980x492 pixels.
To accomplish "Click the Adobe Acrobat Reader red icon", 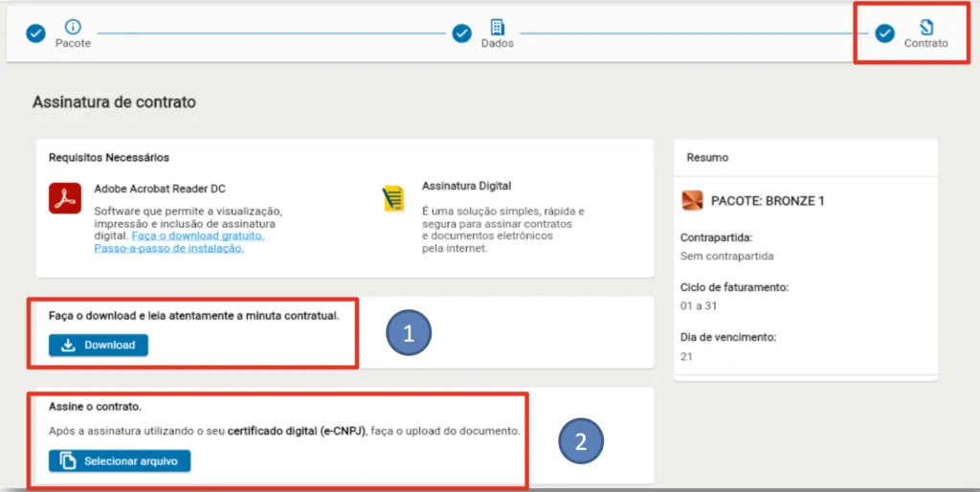I will 65,198.
